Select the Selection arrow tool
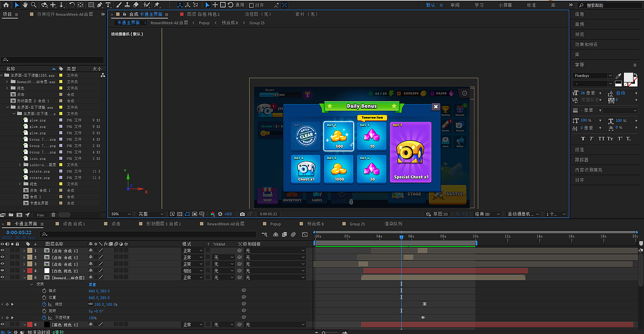644x334 pixels. click(x=17, y=5)
